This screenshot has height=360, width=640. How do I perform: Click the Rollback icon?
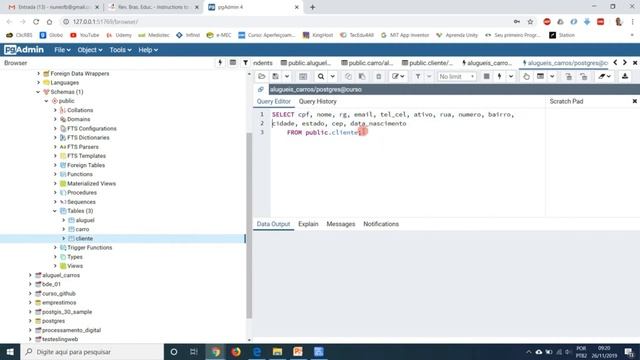pyautogui.click(x=584, y=76)
